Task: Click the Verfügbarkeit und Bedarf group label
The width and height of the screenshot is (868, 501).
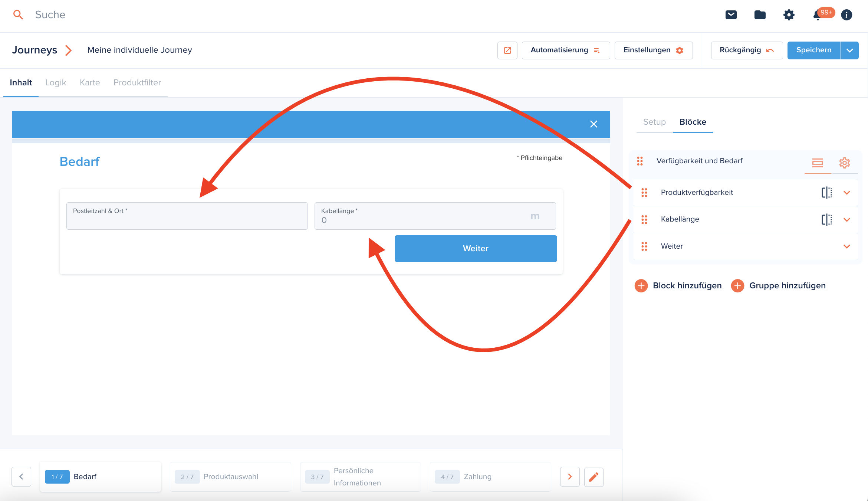Action: tap(700, 161)
